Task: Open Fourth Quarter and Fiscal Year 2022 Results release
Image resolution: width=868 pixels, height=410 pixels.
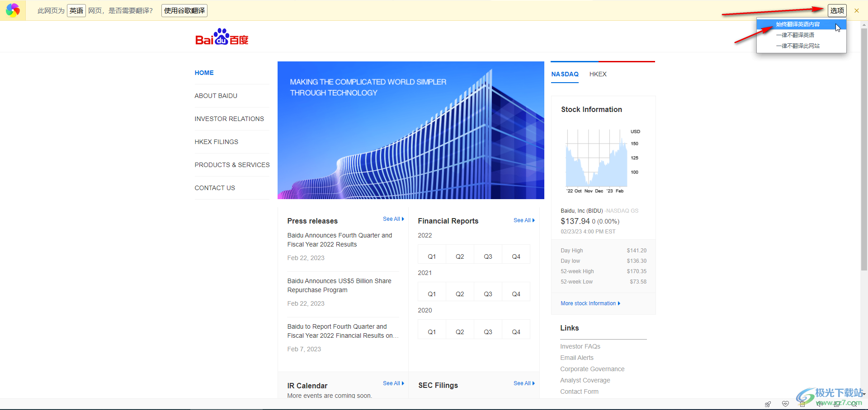Action: (340, 240)
